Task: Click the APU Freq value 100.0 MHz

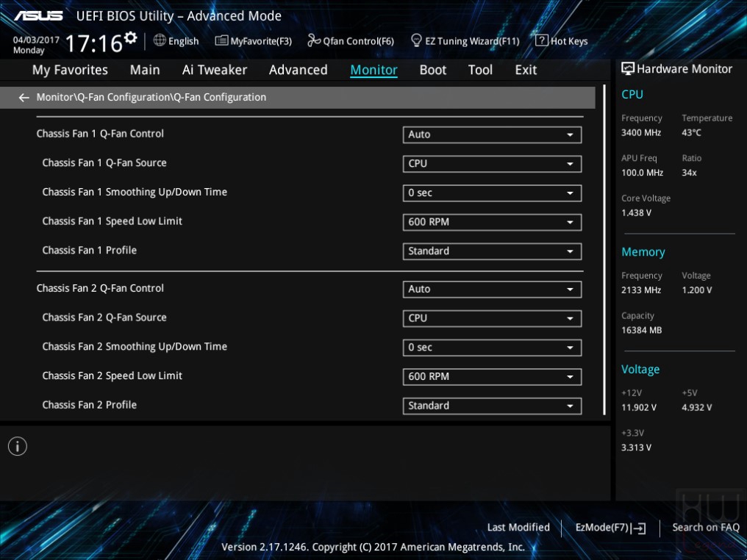Action: 642,173
